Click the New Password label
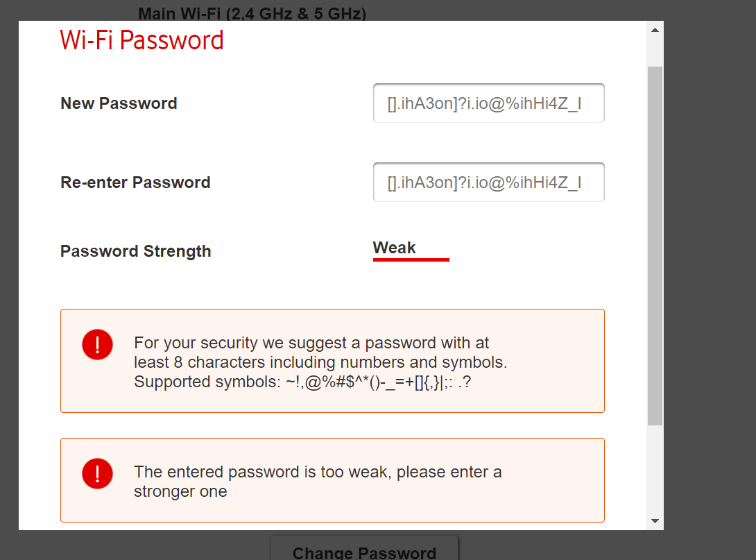The height and width of the screenshot is (560, 756). click(119, 103)
